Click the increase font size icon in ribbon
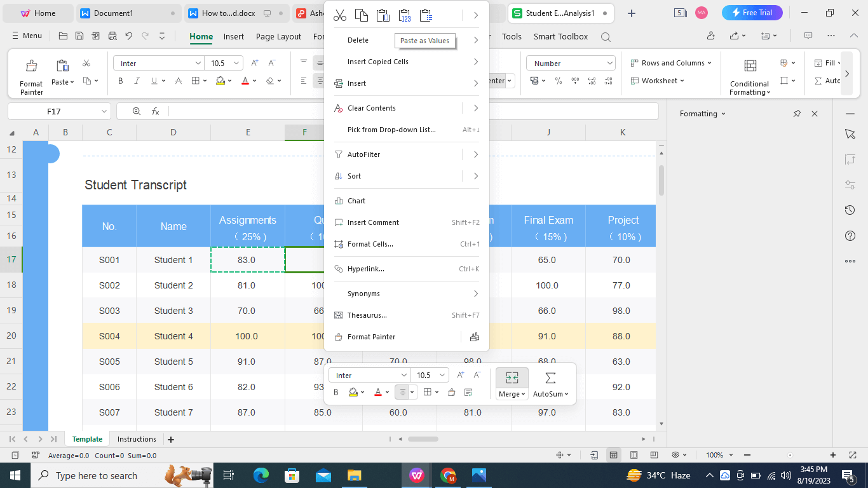Viewport: 868px width, 488px height. click(255, 63)
